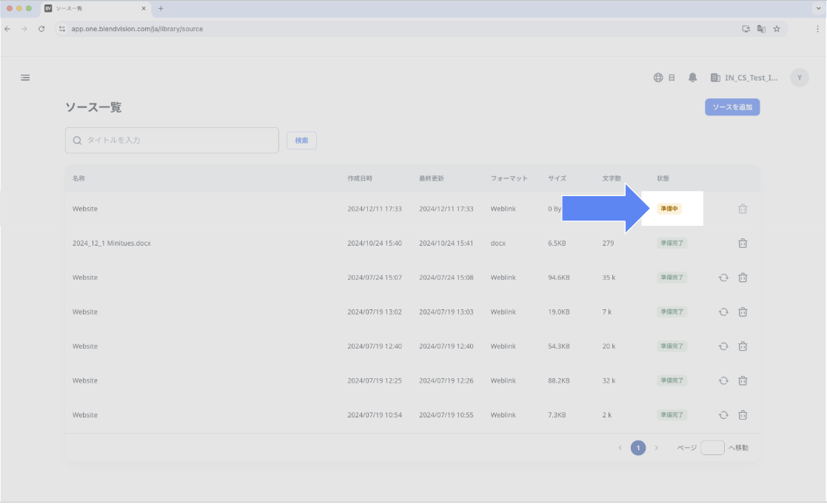Viewport: 827px width, 504px height.
Task: Click the 名称 column header
Action: click(x=78, y=178)
